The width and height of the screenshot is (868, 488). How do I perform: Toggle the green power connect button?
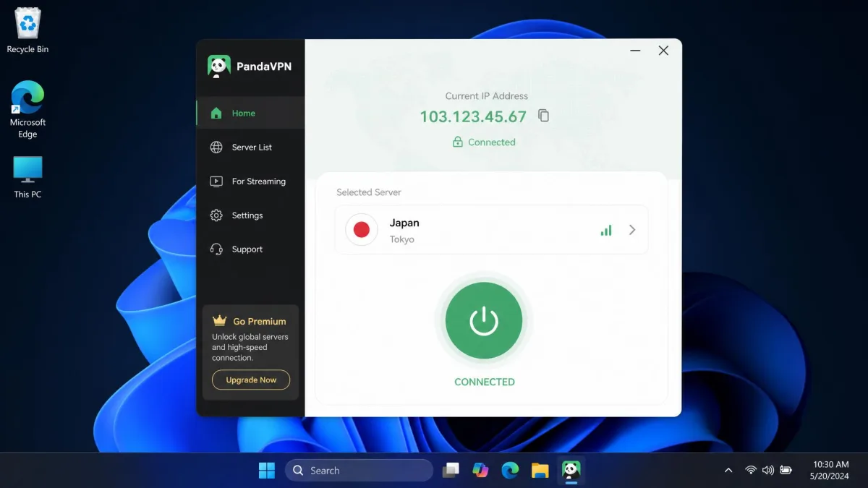(x=484, y=320)
